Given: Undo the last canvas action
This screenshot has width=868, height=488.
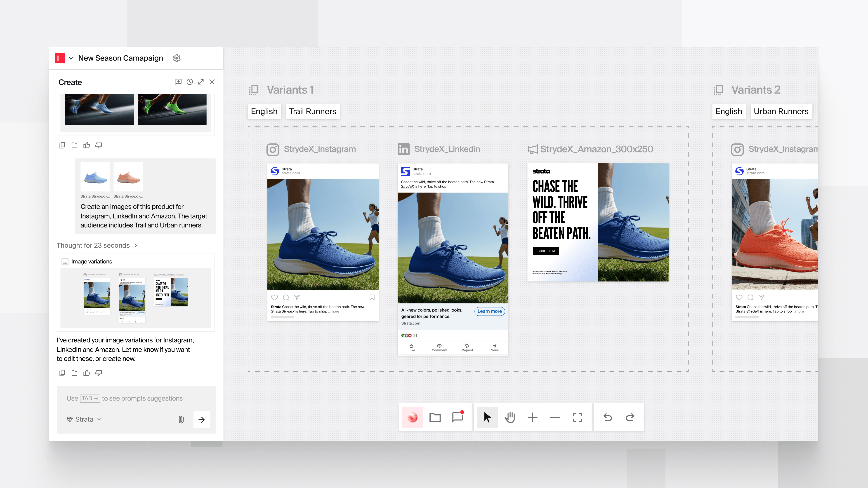Looking at the screenshot, I should [x=608, y=417].
